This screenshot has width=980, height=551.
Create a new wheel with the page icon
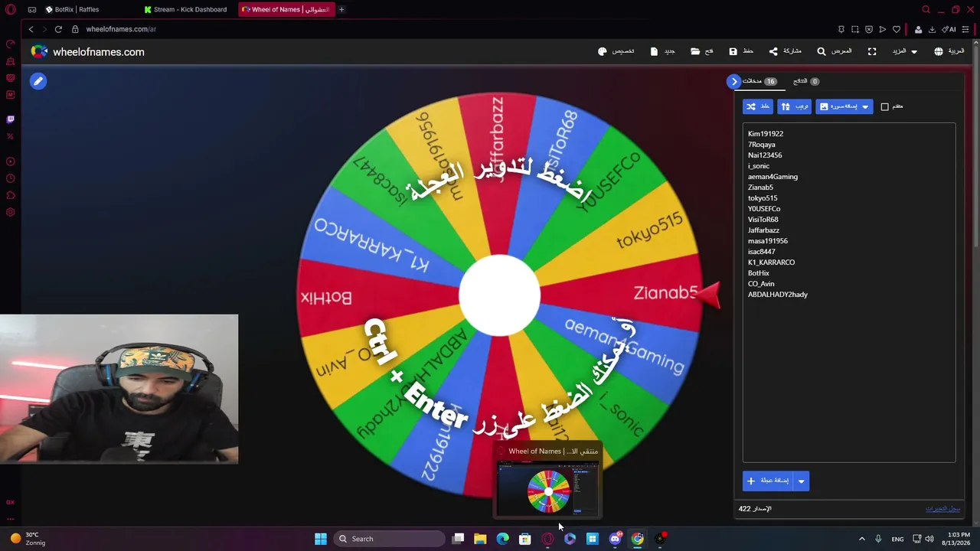(654, 51)
